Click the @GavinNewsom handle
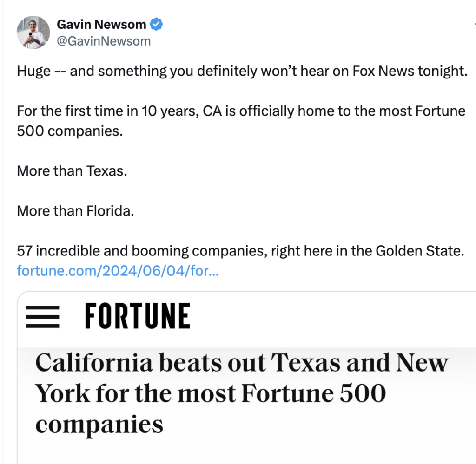The height and width of the screenshot is (464, 476). pyautogui.click(x=104, y=41)
